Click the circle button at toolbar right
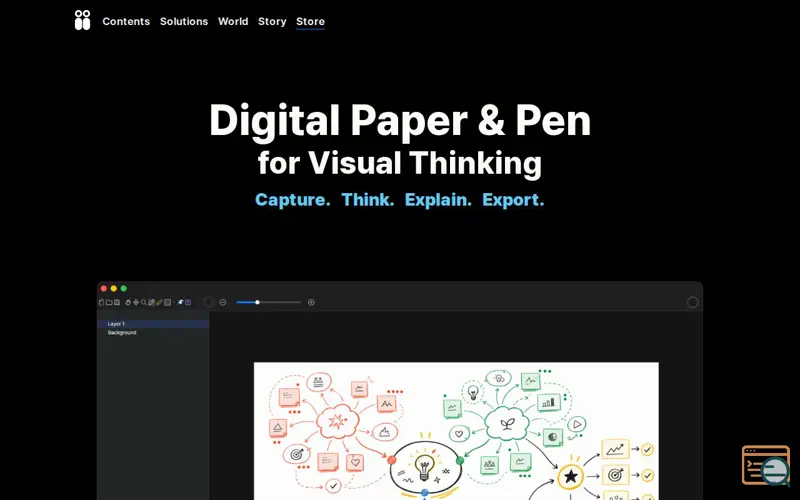800x500 pixels. pyautogui.click(x=692, y=303)
